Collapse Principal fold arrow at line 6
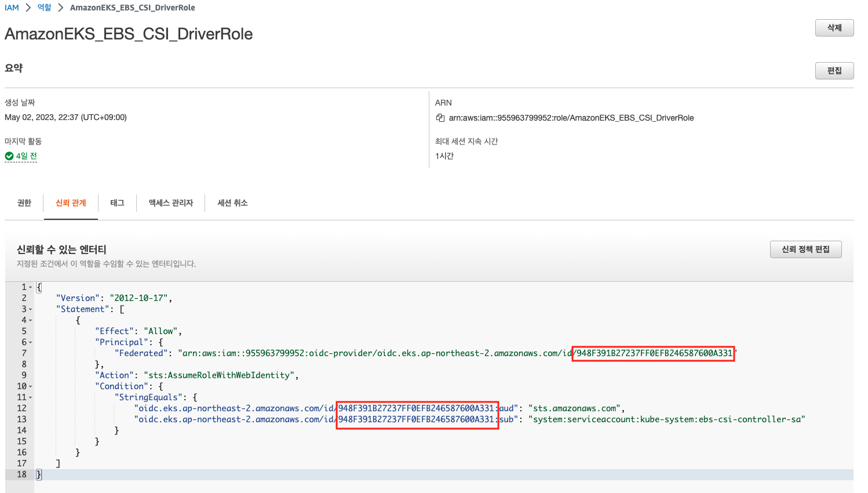This screenshot has width=868, height=493. [31, 343]
